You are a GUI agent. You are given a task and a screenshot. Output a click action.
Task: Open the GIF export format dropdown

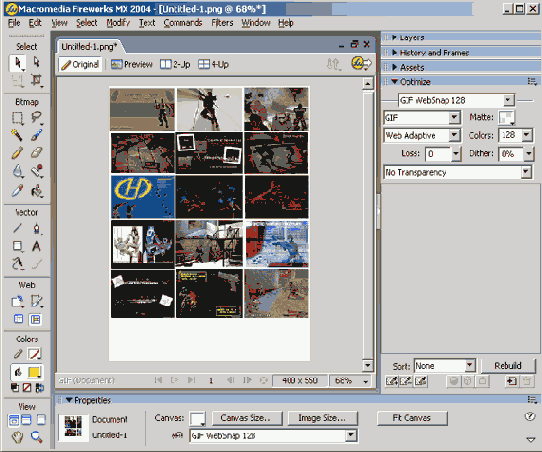[422, 118]
